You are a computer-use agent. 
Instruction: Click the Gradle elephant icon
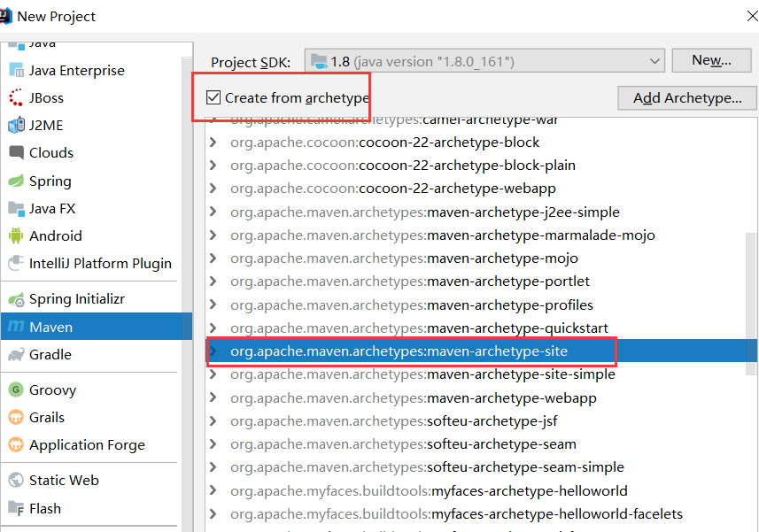click(16, 354)
